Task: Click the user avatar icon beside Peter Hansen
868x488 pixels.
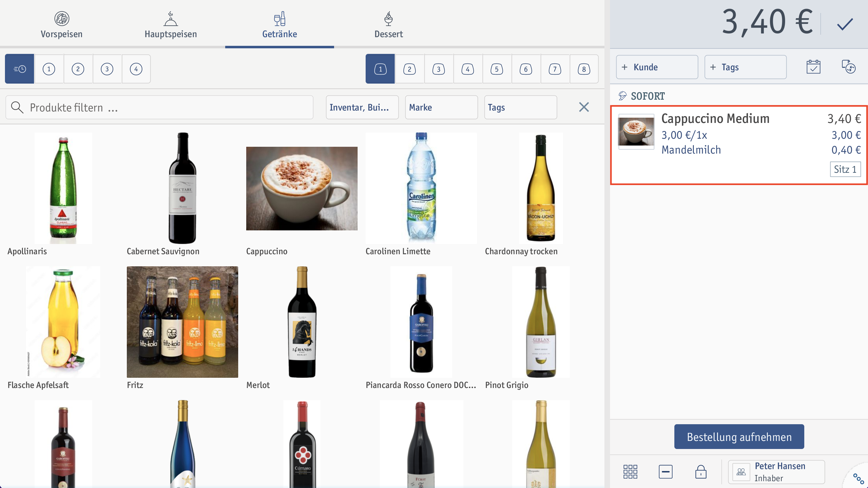Action: [741, 472]
